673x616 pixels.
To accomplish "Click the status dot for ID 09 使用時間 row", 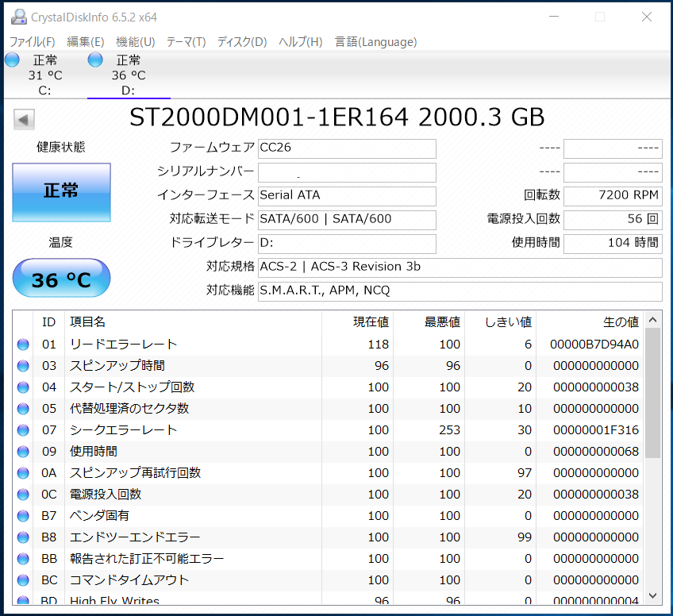I will pyautogui.click(x=23, y=452).
